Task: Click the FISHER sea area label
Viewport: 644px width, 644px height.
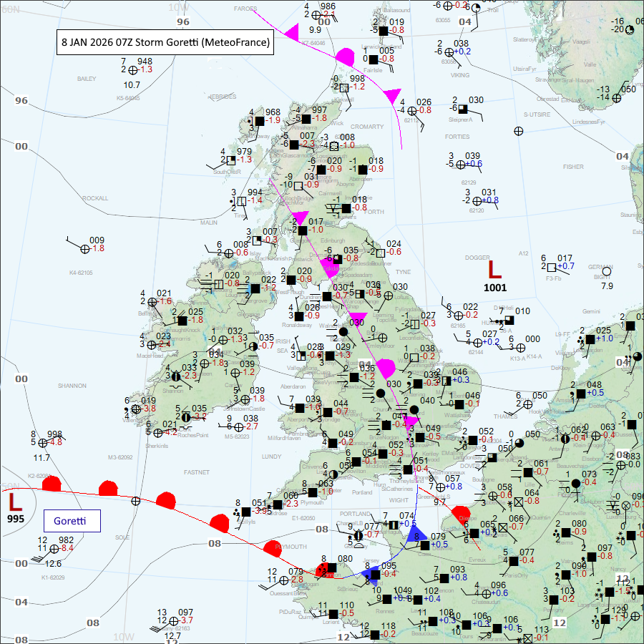Action: point(573,167)
